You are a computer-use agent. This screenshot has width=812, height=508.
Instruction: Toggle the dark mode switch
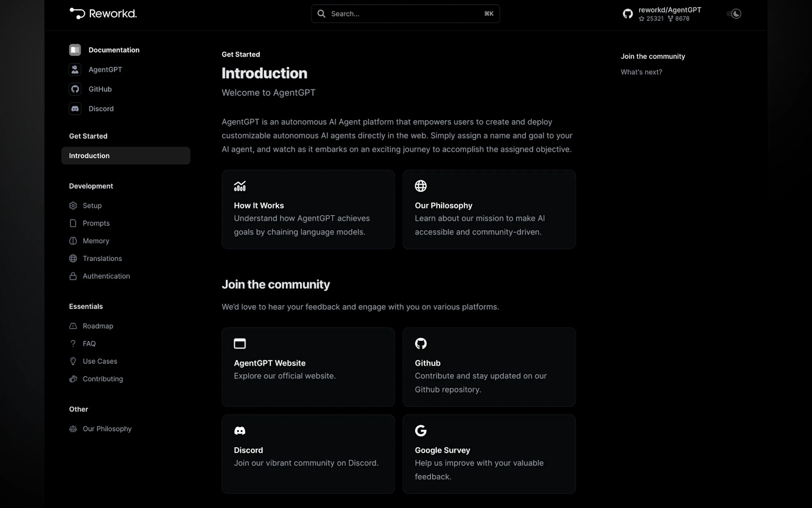(734, 14)
